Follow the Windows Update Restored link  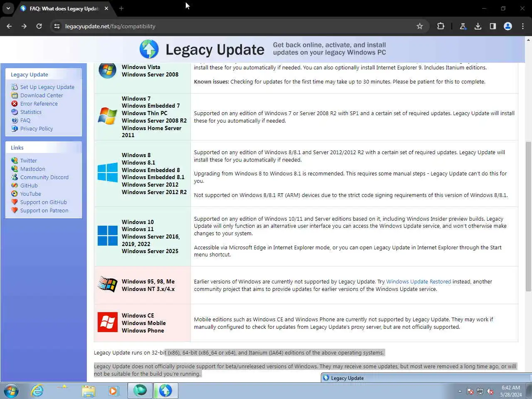[x=419, y=281]
